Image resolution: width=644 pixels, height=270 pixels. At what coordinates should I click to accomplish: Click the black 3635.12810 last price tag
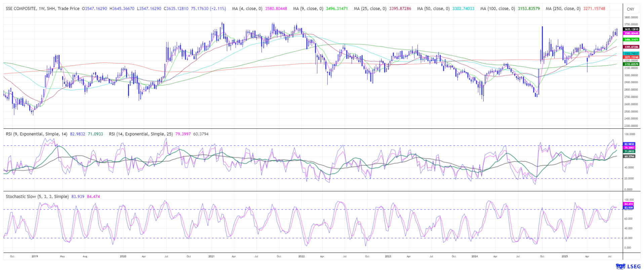[631, 29]
